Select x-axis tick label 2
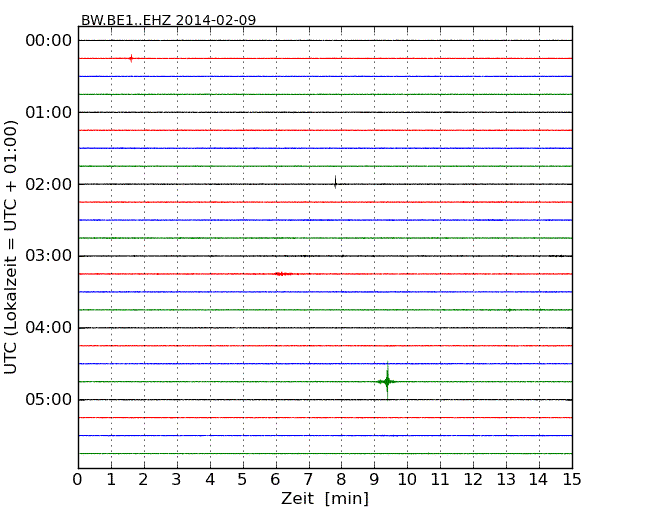Viewport: 650px width, 520px height. click(143, 480)
